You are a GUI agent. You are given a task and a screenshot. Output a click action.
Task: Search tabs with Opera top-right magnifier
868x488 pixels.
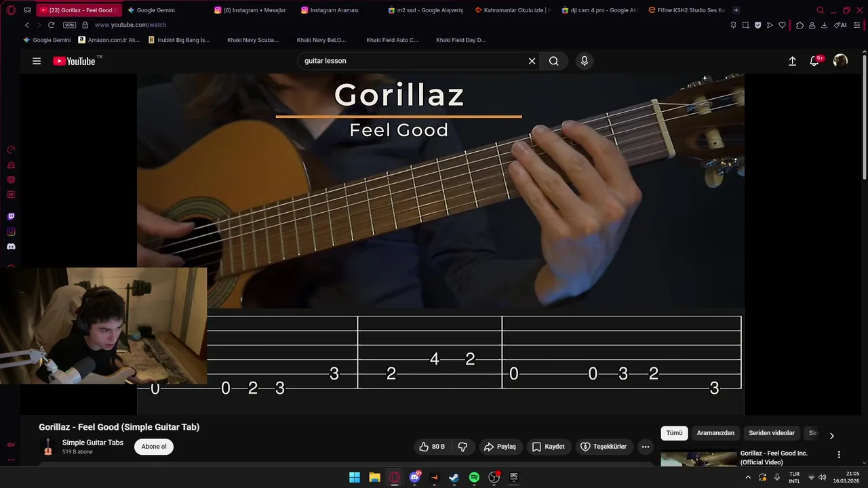[x=821, y=10]
